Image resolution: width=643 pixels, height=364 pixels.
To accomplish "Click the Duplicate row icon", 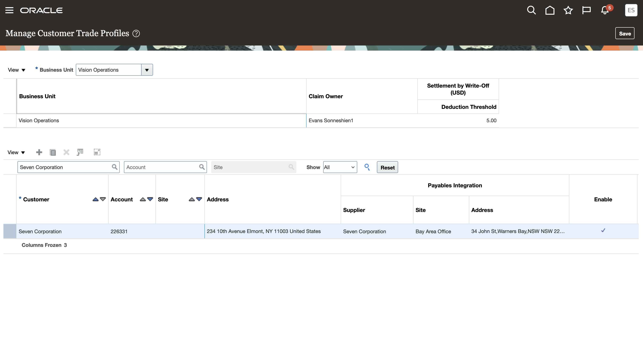I will tap(53, 152).
